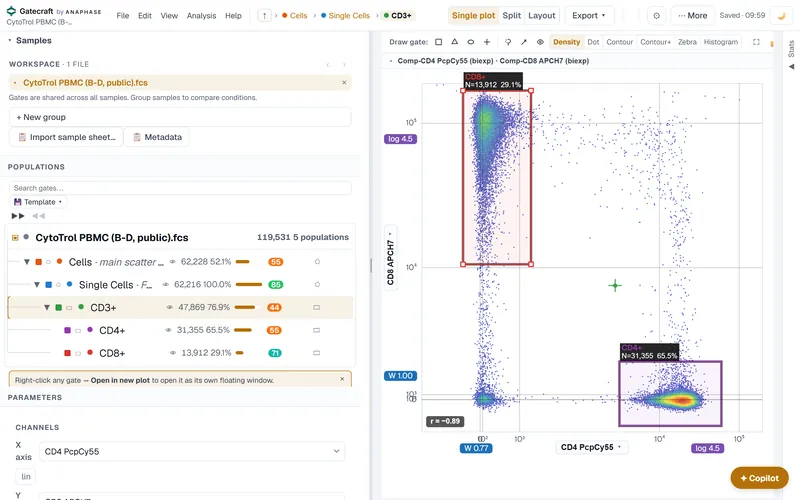This screenshot has width=800, height=500.
Task: Collapse the Single Cells tree node
Action: [x=37, y=284]
